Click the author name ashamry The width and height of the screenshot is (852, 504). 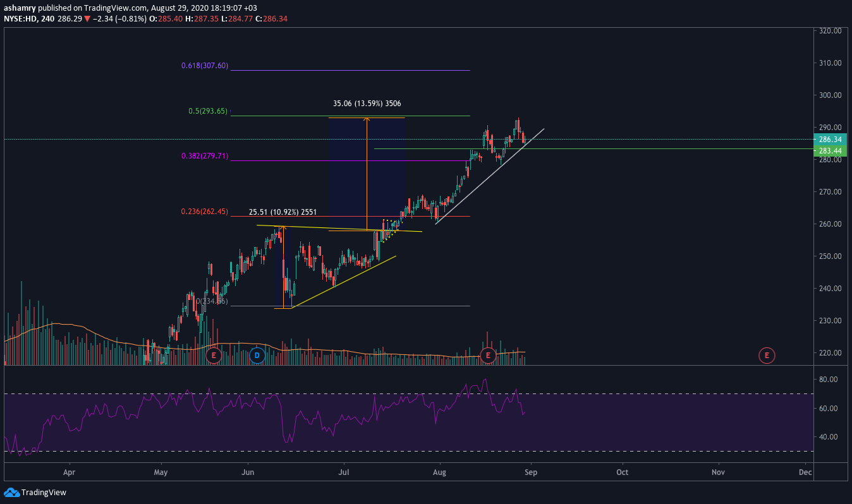[x=19, y=8]
